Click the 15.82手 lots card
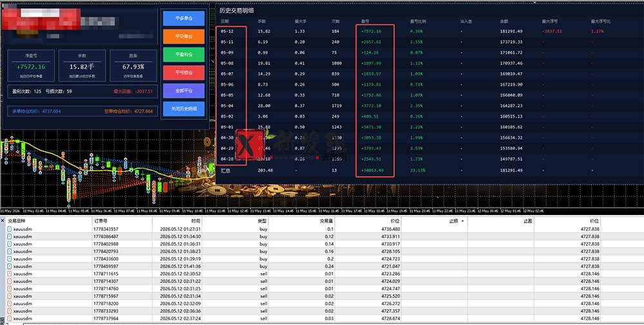 point(82,66)
